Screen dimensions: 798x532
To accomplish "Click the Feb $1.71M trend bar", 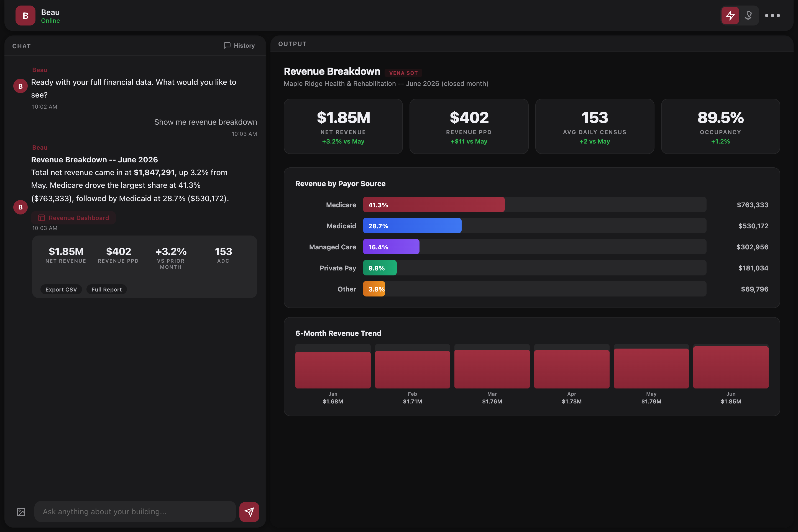I will click(x=412, y=369).
